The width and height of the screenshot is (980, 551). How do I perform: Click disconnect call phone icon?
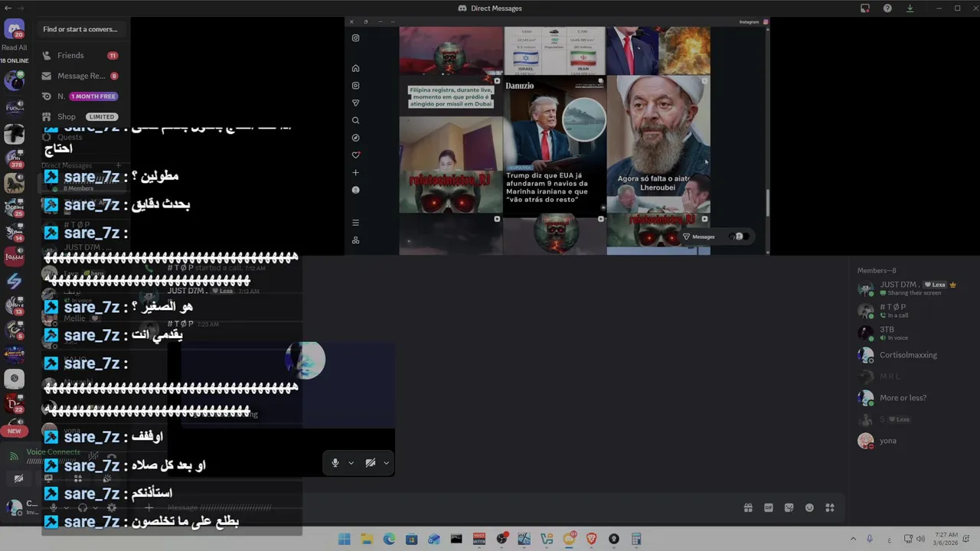pos(112,456)
